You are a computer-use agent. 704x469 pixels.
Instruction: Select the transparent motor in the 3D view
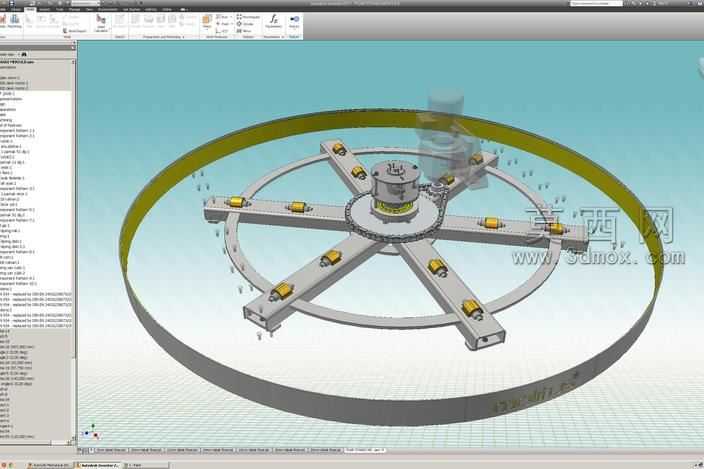446,135
